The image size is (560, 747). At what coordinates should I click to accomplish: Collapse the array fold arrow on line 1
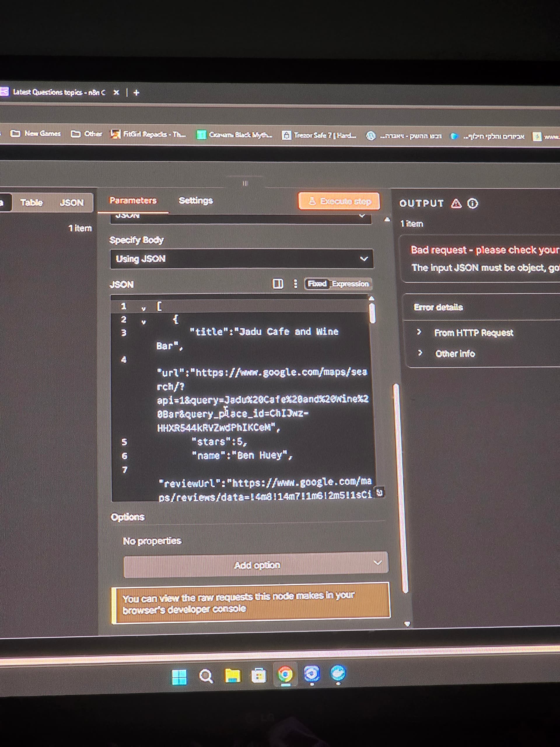(x=143, y=308)
